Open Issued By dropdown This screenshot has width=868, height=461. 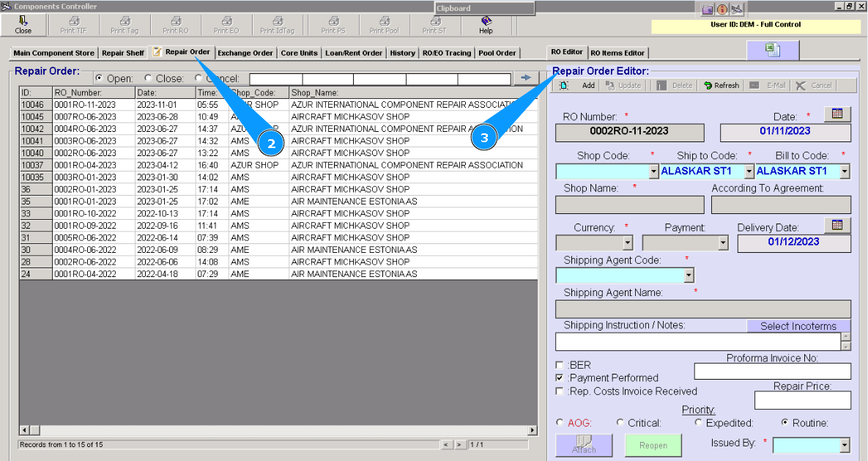tap(845, 445)
